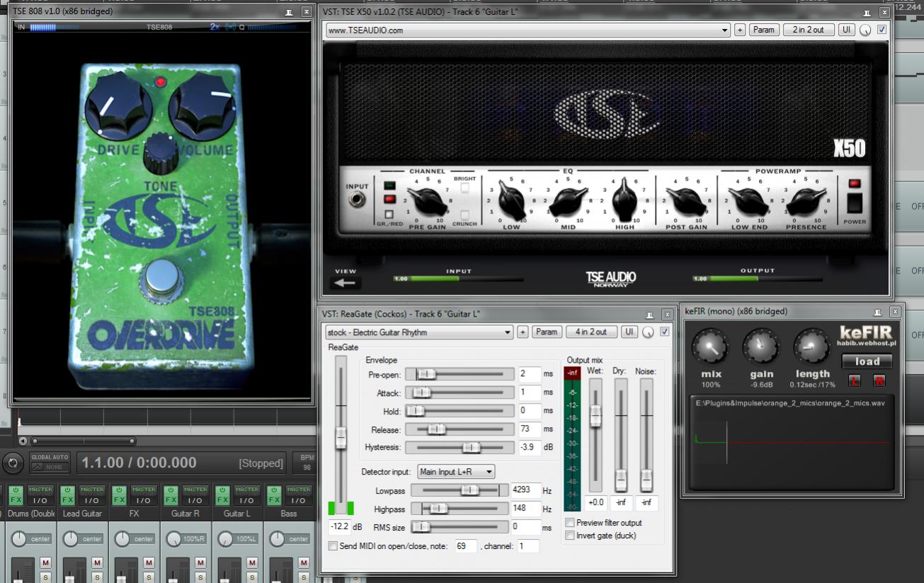The width and height of the screenshot is (924, 583).
Task: Click the wet/dry mix knob in the ReaGate header
Action: click(x=648, y=332)
